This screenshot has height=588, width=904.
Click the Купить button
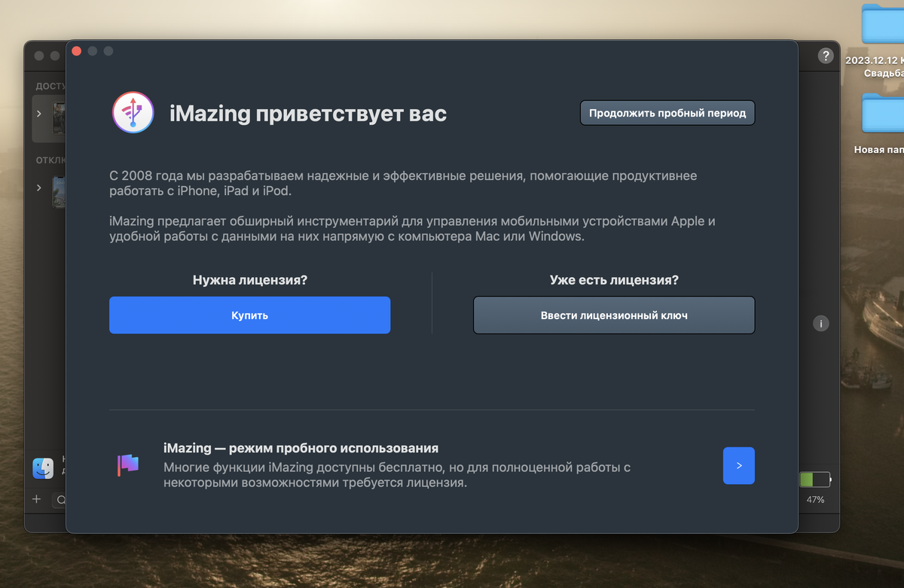click(x=249, y=315)
